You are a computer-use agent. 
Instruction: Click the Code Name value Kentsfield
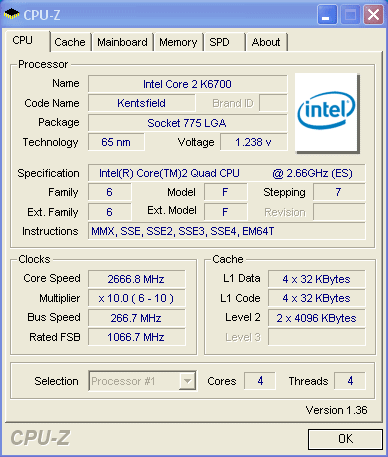tap(142, 103)
